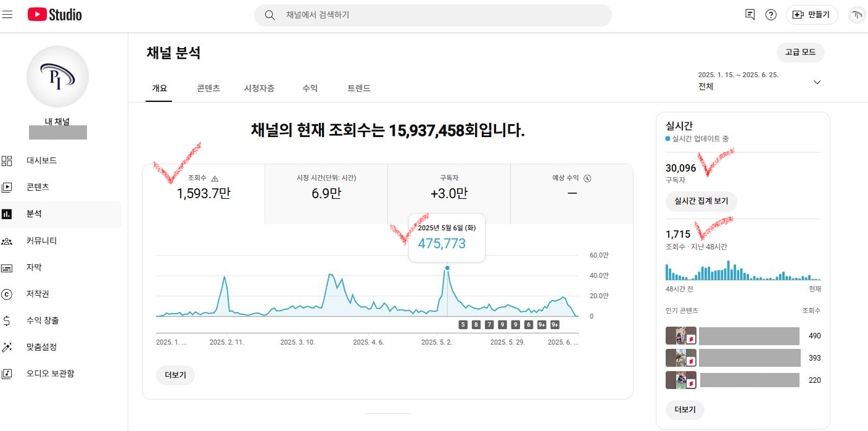Screen dimensions: 868x431
Task: Click the 고급 모드 button
Action: 800,52
